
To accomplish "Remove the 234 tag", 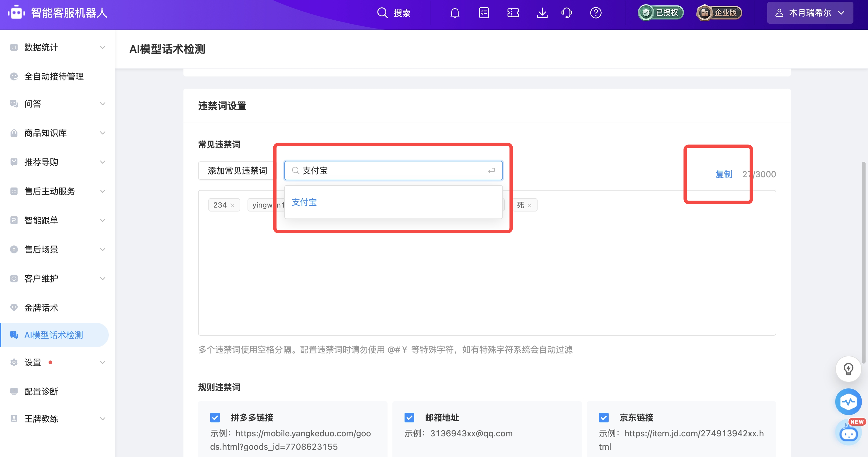I will (x=232, y=205).
